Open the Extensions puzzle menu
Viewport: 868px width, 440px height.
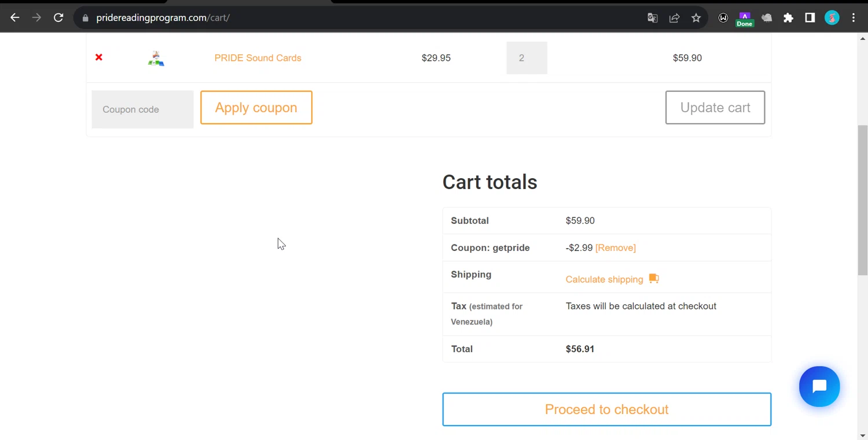pyautogui.click(x=788, y=18)
